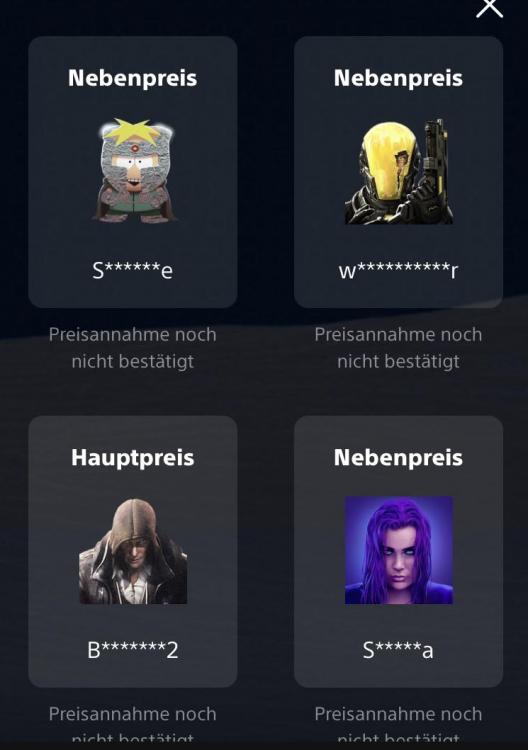Close the winners overlay with X

489,7
